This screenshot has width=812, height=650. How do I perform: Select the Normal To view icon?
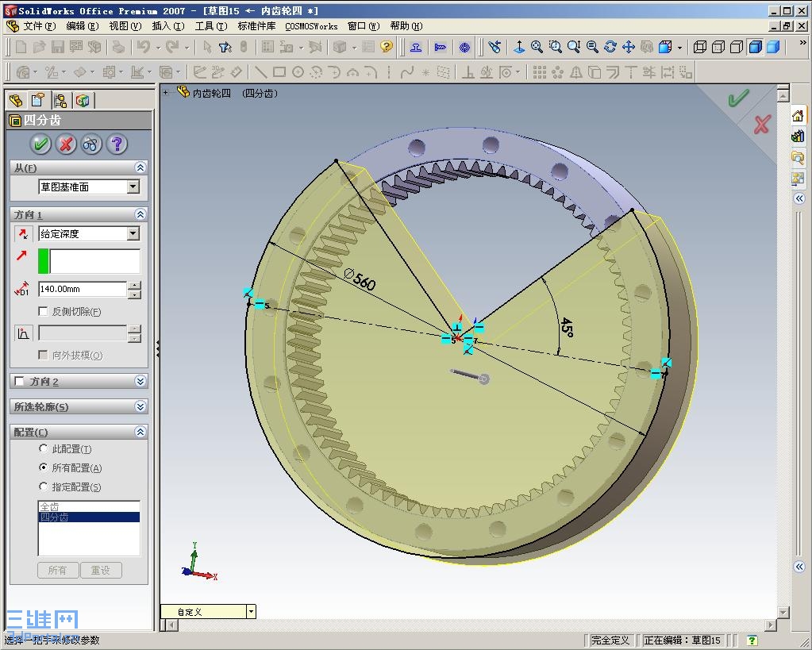(x=519, y=47)
